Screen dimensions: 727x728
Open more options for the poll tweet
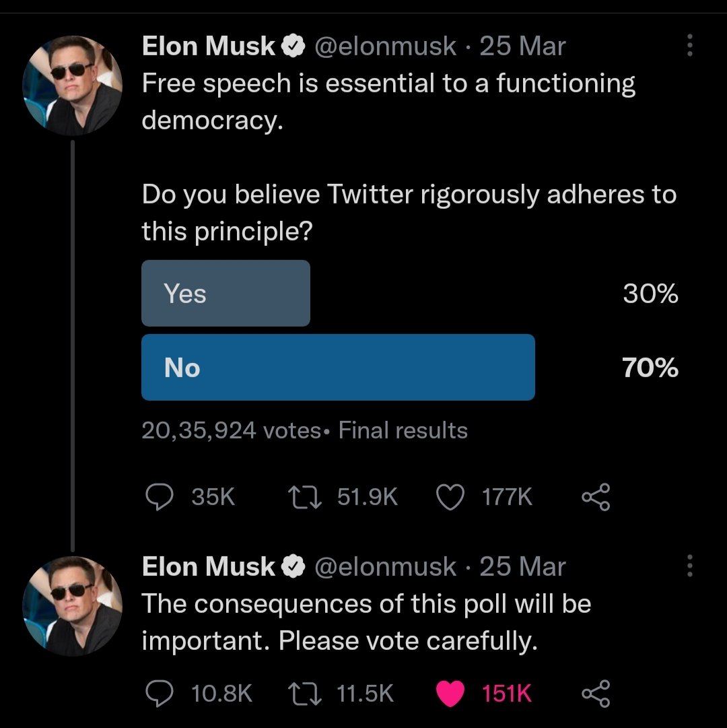pyautogui.click(x=690, y=45)
